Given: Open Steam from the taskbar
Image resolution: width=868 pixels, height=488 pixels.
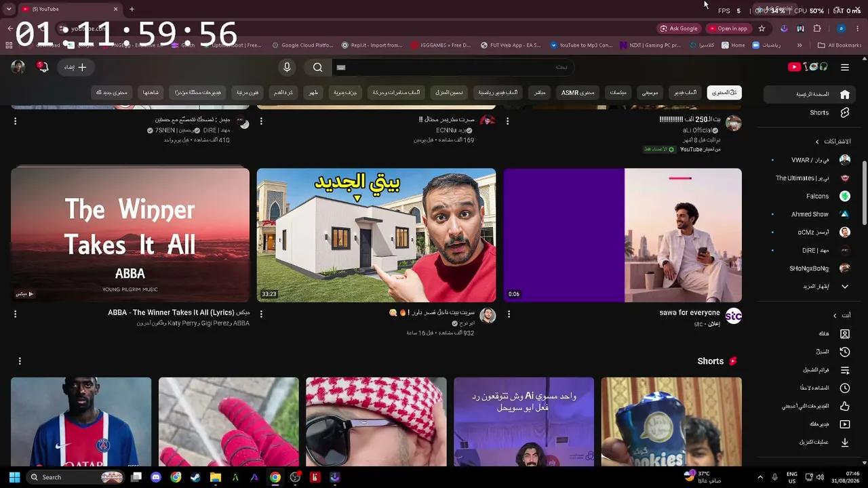Looking at the screenshot, I should click(195, 477).
